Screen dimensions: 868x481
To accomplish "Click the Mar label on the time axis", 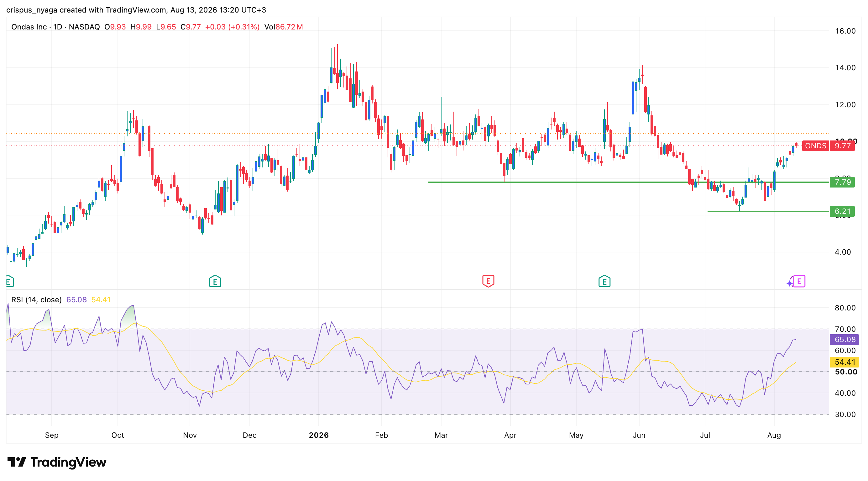I will coord(441,435).
